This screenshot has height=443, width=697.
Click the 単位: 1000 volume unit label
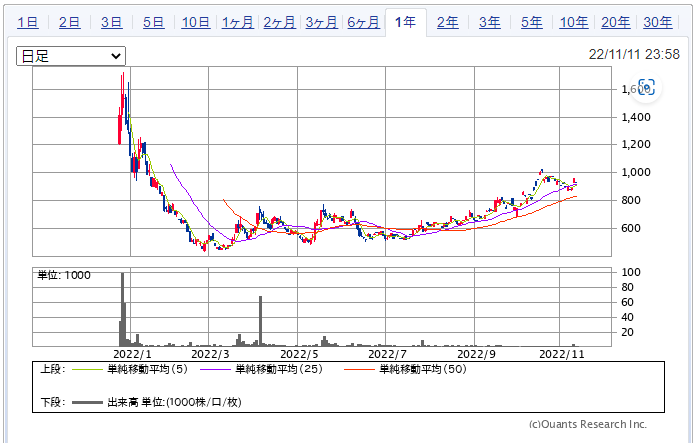coord(64,275)
